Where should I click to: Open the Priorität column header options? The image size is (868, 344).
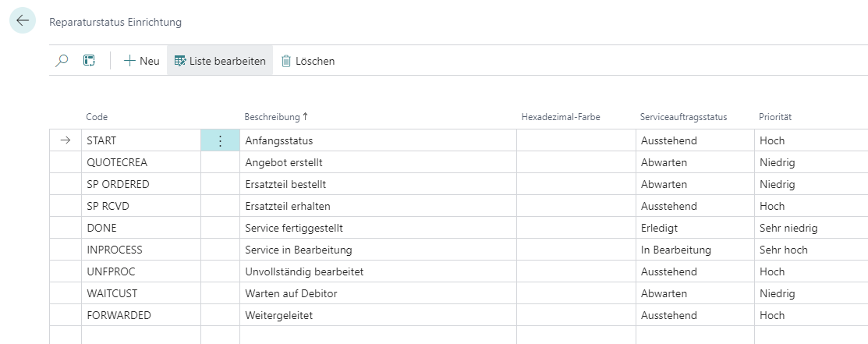(x=775, y=117)
